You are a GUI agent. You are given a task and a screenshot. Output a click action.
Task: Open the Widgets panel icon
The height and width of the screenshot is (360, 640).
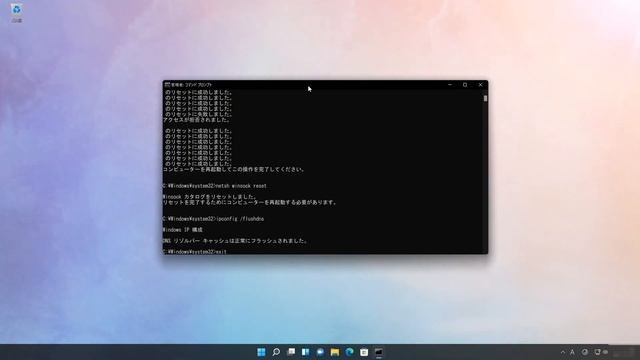[x=305, y=352]
